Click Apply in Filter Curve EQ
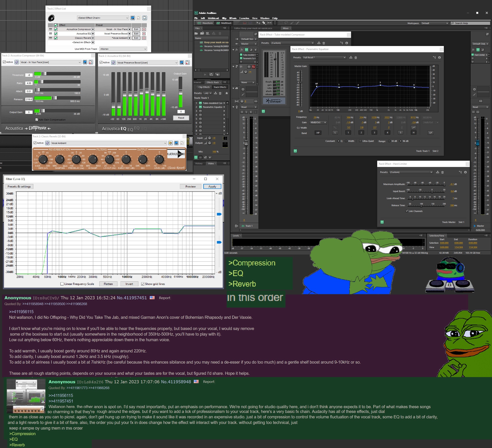This screenshot has width=492, height=448. [212, 187]
